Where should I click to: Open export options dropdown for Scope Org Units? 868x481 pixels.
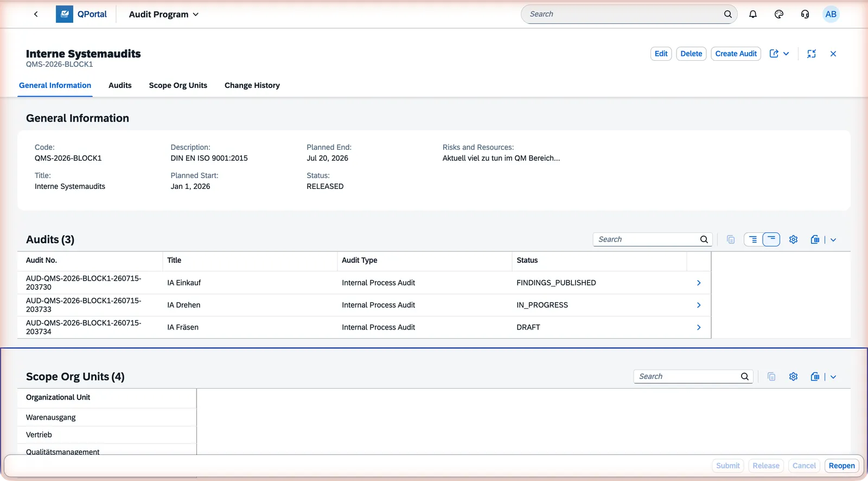(x=833, y=376)
